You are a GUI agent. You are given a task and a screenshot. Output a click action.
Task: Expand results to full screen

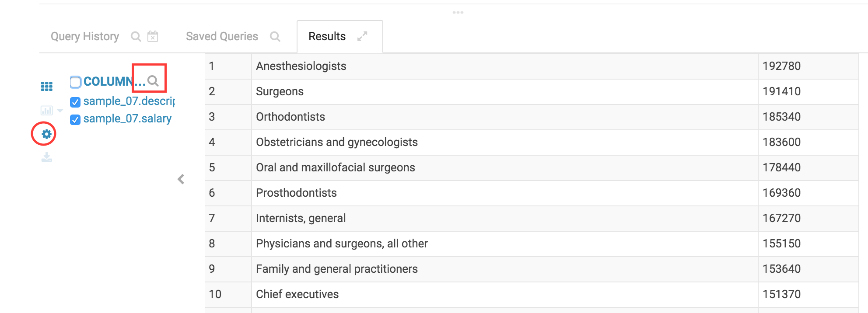pos(362,36)
